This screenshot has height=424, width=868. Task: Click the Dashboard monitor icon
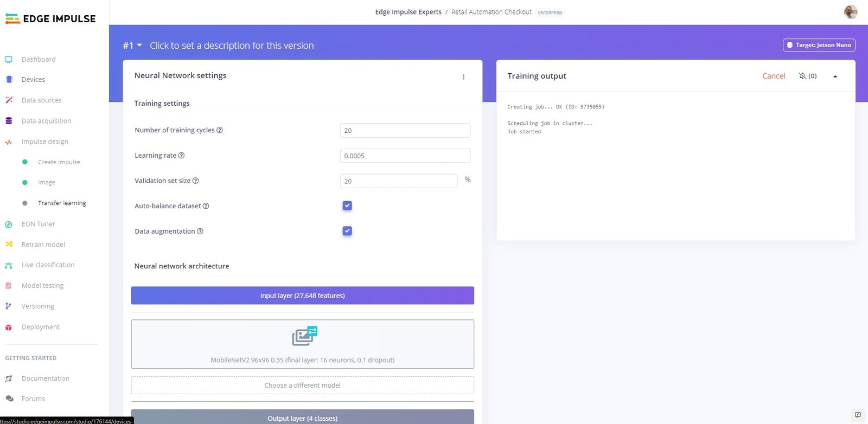pos(9,60)
